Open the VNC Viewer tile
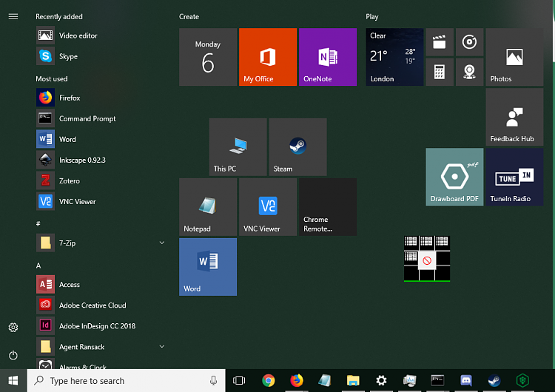Screen dimensions: 555x392 (x=268, y=207)
